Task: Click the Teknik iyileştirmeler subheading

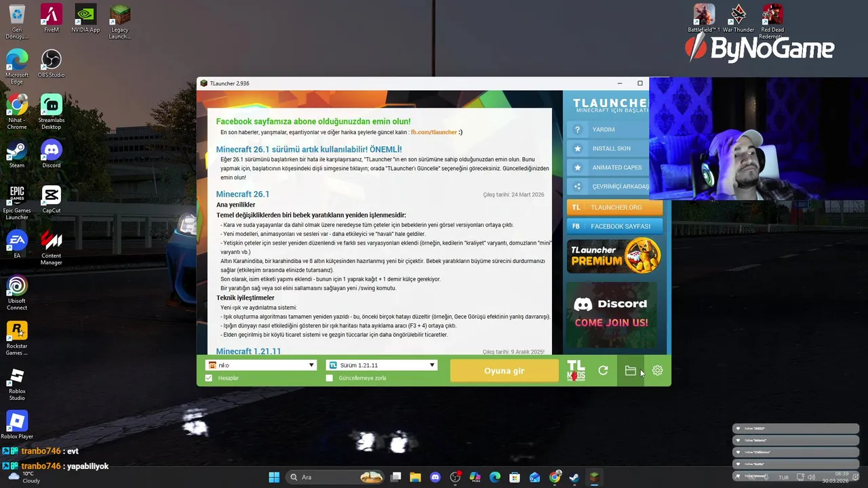Action: coord(245,298)
